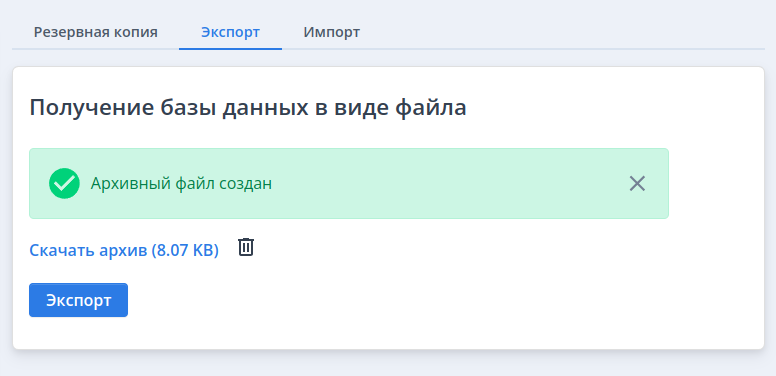Click the blue underline beneath the Экспорт tab
Image resolution: width=776 pixels, height=376 pixels.
point(230,49)
